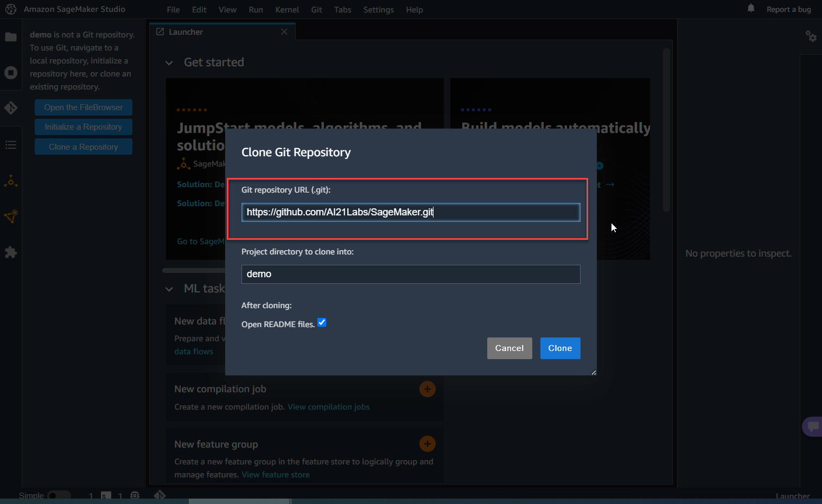Open the data flows link
The height and width of the screenshot is (504, 822).
click(x=194, y=352)
